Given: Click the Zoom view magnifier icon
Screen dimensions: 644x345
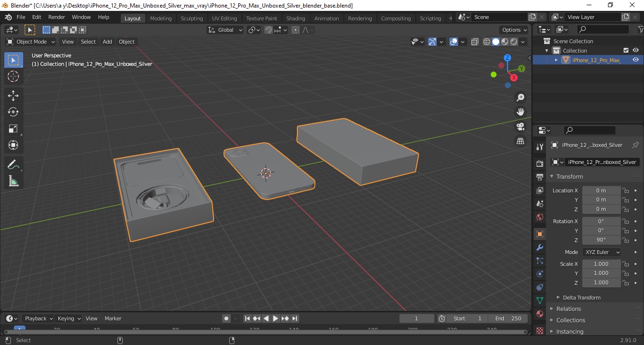Looking at the screenshot, I should (520, 98).
